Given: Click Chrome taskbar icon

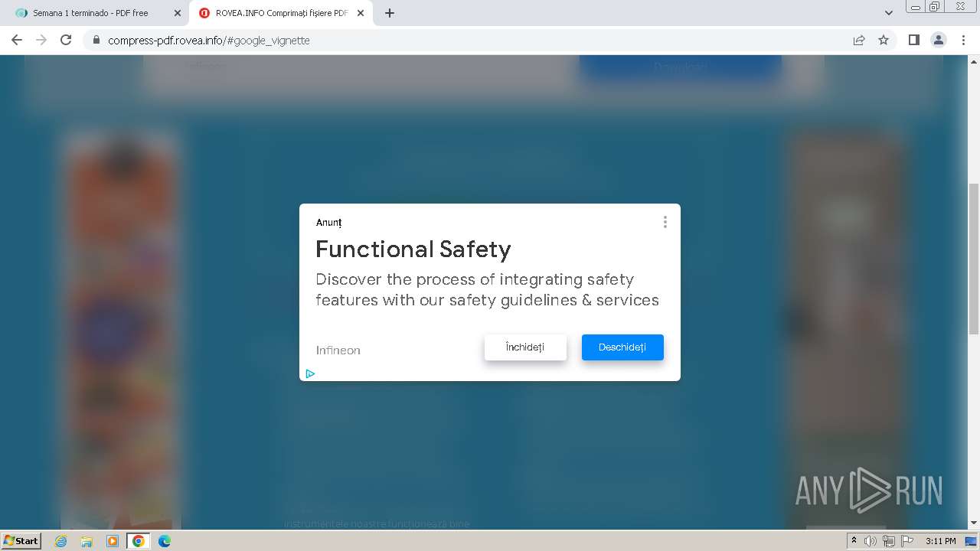Looking at the screenshot, I should click(x=139, y=541).
